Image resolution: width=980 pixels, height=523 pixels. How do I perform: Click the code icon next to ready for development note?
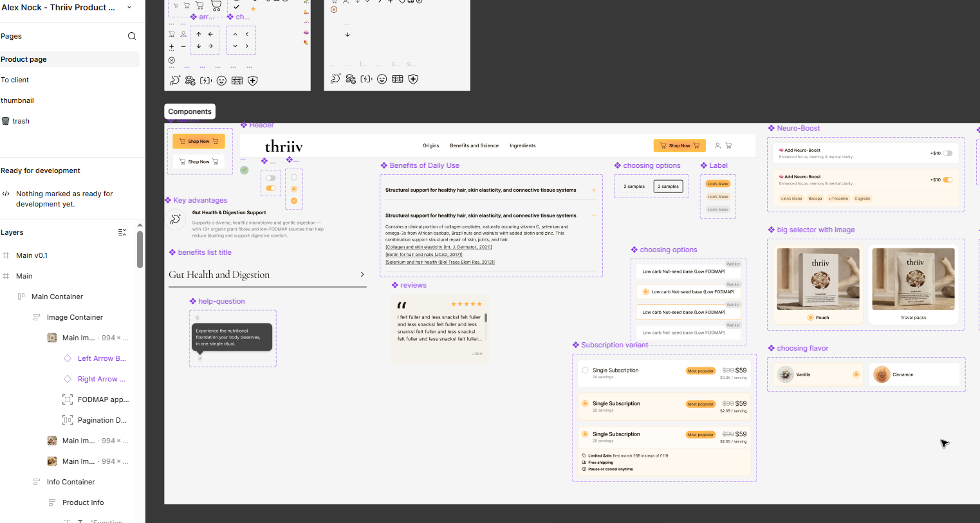click(x=6, y=194)
